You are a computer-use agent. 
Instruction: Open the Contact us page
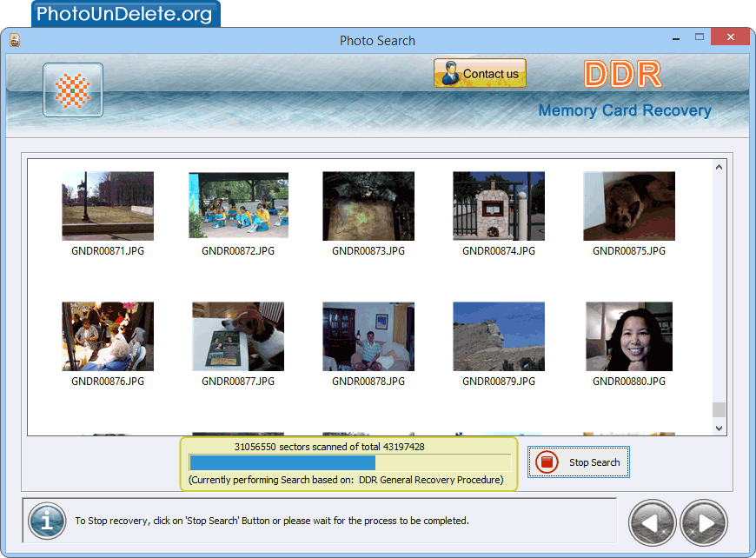(480, 73)
